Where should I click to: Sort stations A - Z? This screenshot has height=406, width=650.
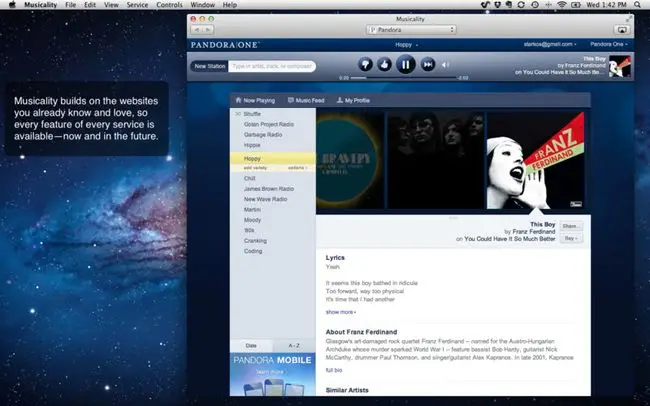pos(294,345)
